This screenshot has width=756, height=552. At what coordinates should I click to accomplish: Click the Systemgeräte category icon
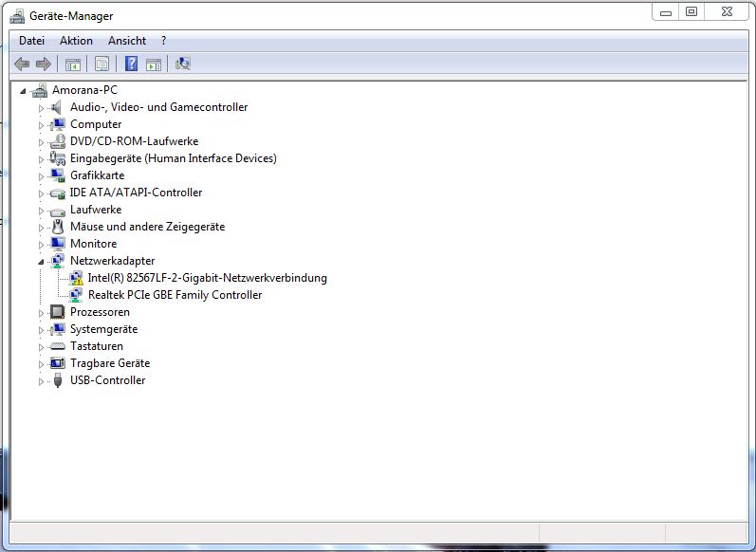pos(58,329)
